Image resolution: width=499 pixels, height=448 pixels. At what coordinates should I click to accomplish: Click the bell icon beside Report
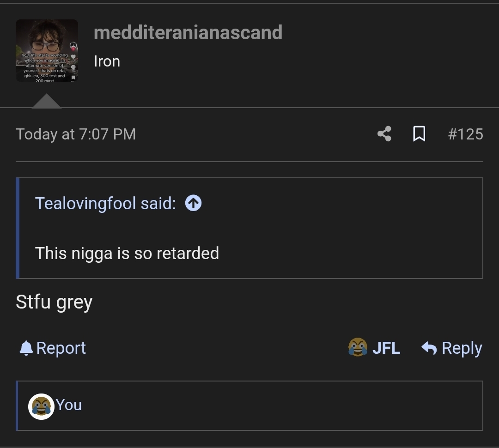click(26, 348)
